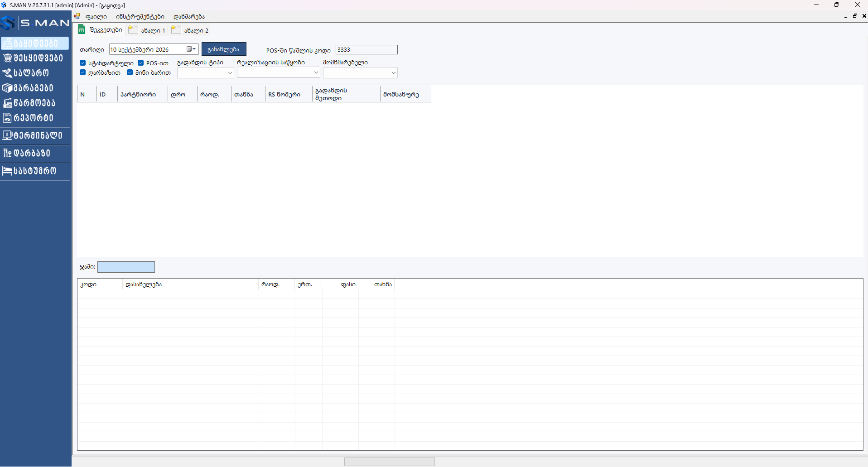This screenshot has height=467, width=868.
Task: Click the განახლება refresh button
Action: 224,49
